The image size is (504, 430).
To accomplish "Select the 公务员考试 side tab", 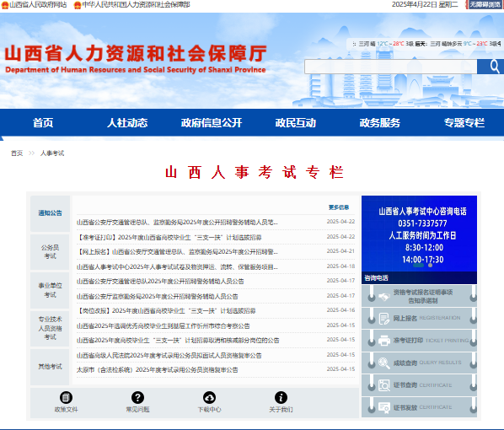I will (50, 252).
